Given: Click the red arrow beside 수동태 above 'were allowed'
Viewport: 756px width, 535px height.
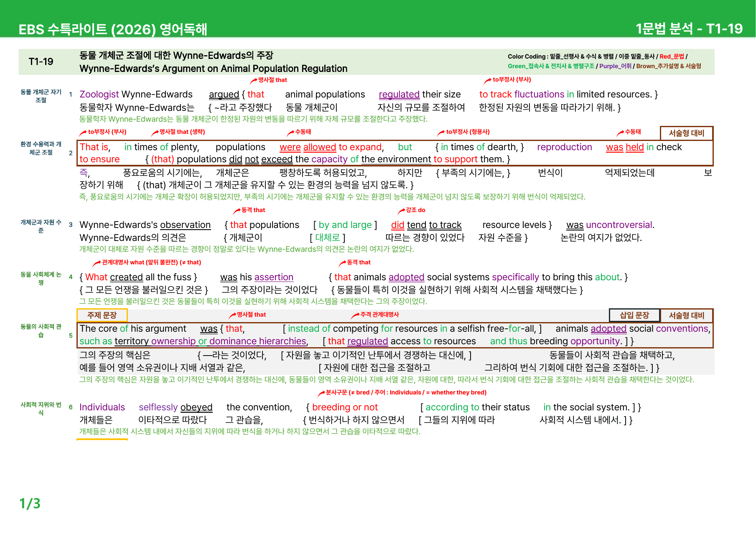Looking at the screenshot, I should pyautogui.click(x=290, y=133).
